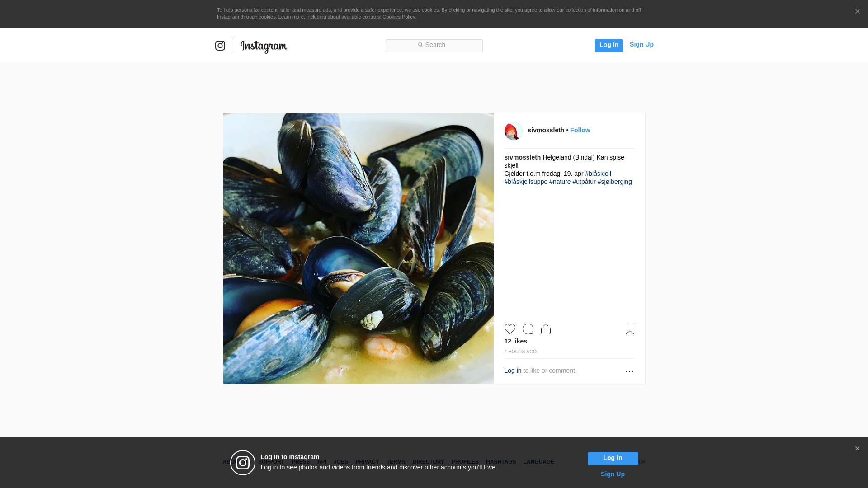Open the comment bubble icon
The image size is (868, 488).
coord(528,329)
